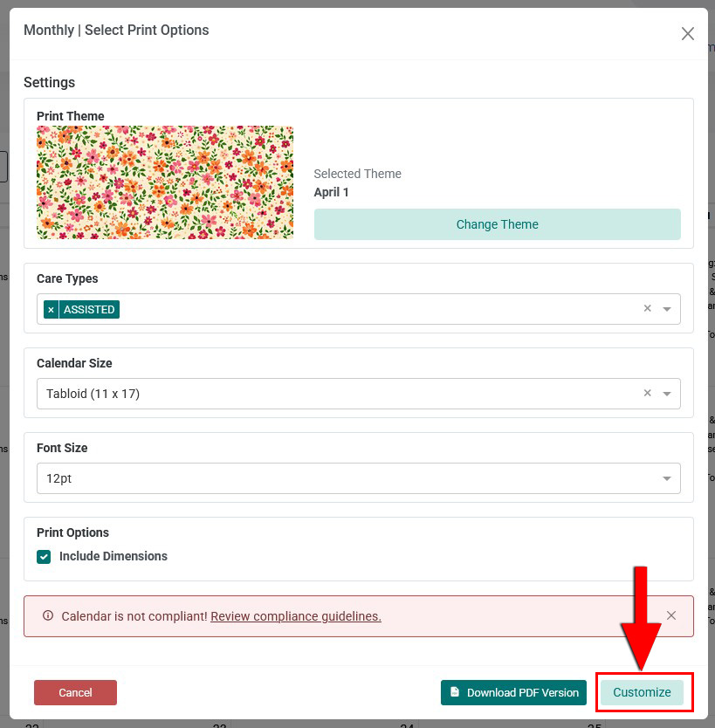This screenshot has height=728, width=715.
Task: Open the Font Size 12pt dropdown
Action: (x=359, y=478)
